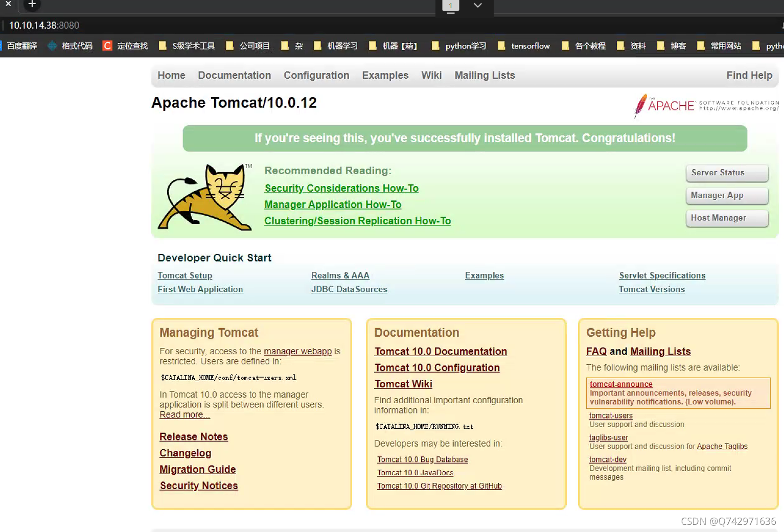This screenshot has width=784, height=532.
Task: Open the Security Notices link
Action: click(x=198, y=485)
